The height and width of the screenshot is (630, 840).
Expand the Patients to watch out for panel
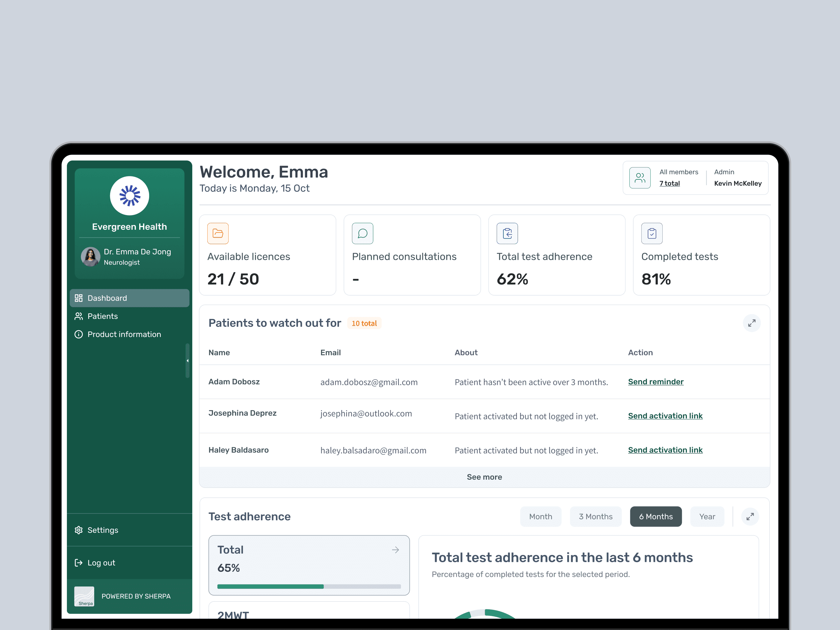coord(751,323)
